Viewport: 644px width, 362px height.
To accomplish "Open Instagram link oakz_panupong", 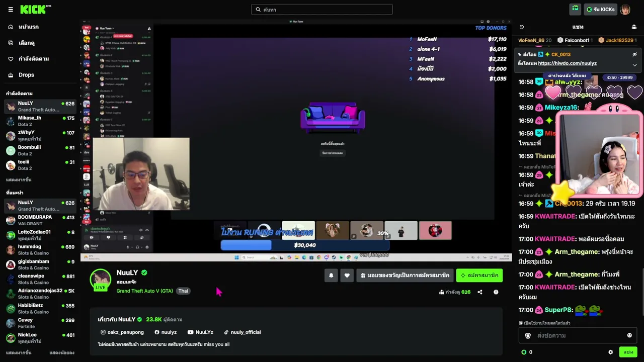I will (x=122, y=332).
